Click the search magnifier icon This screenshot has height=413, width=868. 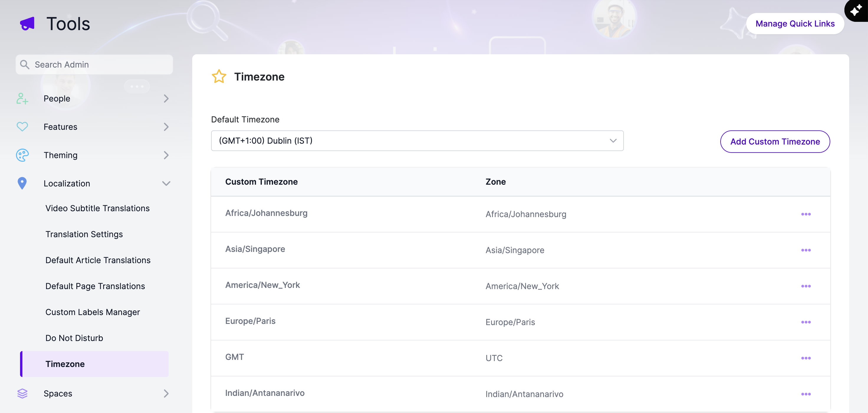click(24, 64)
